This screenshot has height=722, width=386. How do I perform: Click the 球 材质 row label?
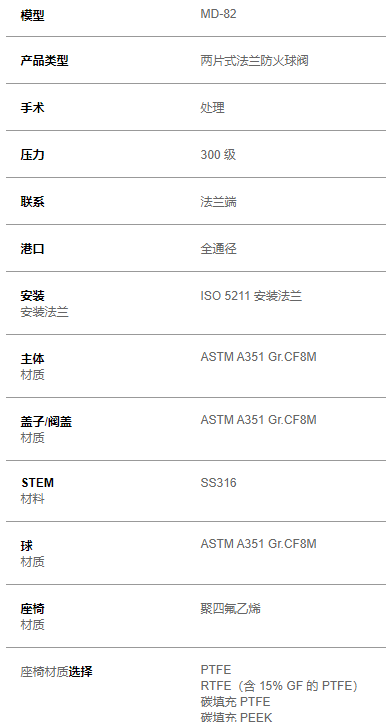click(x=33, y=553)
